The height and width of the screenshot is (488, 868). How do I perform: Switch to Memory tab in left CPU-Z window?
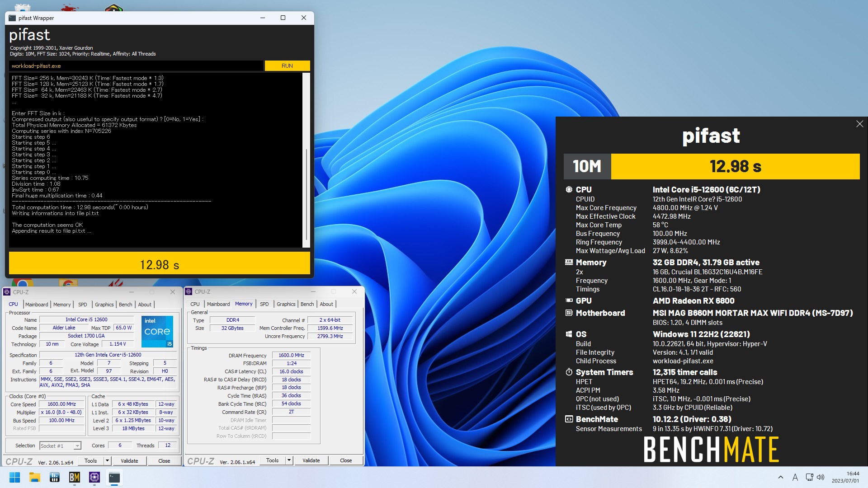(x=62, y=305)
